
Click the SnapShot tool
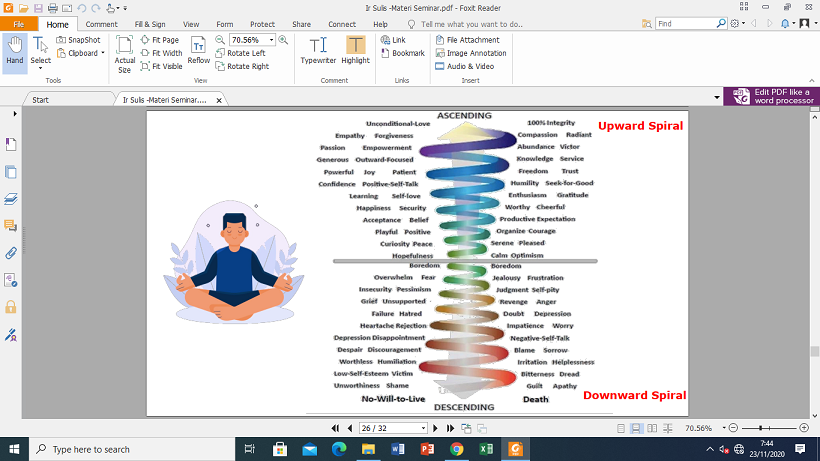click(78, 40)
